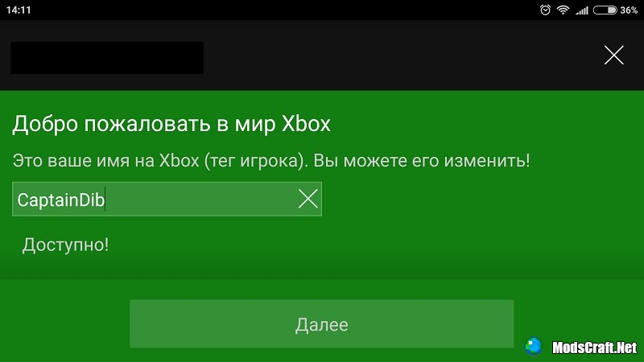The width and height of the screenshot is (644, 362).
Task: Tap the Далее button to continue
Action: [321, 324]
